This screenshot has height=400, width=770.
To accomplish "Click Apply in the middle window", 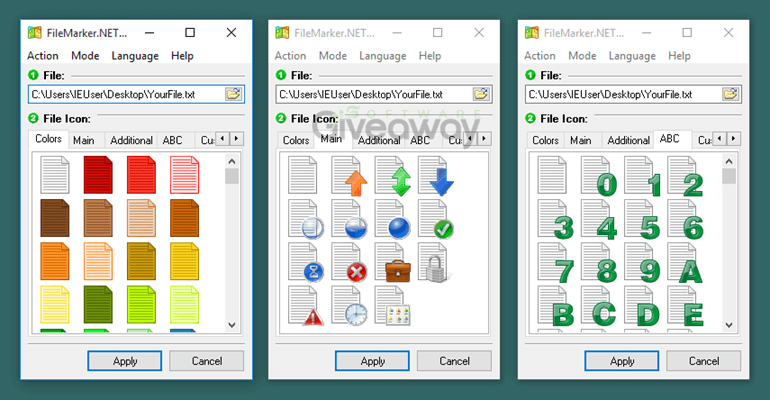I will (372, 361).
